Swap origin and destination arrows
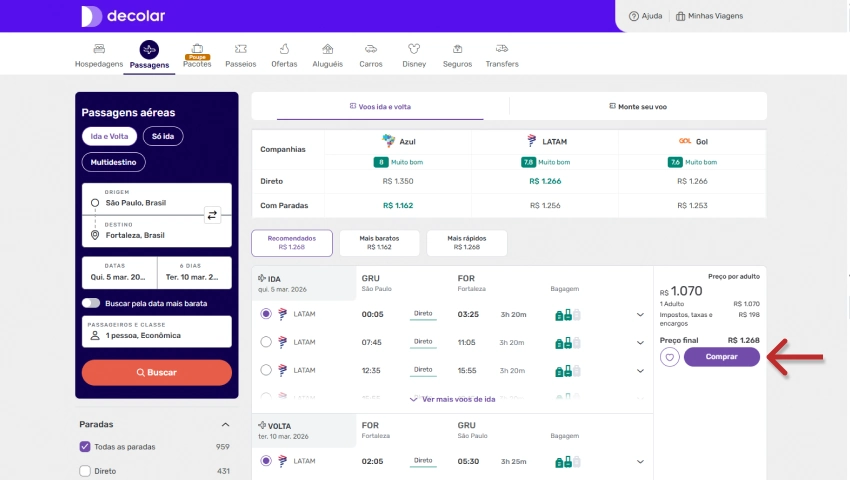Viewport: 850px width, 480px height. [x=212, y=215]
